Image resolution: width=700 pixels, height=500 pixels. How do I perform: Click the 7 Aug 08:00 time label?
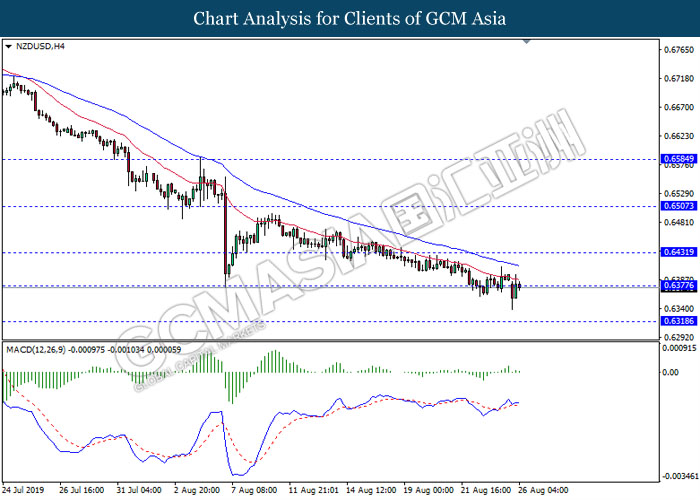[254, 490]
